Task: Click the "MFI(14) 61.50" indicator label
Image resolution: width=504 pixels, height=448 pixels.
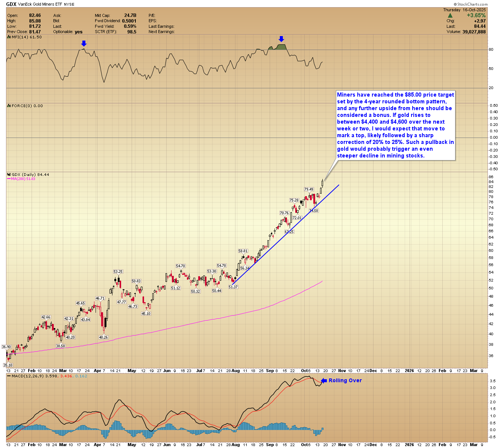Action: click(27, 37)
